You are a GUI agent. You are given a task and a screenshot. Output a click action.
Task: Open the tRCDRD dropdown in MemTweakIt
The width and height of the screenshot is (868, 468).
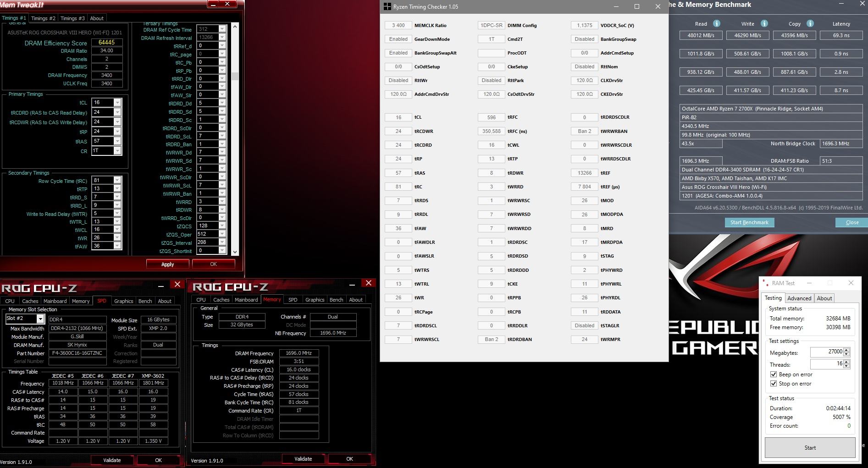[117, 112]
